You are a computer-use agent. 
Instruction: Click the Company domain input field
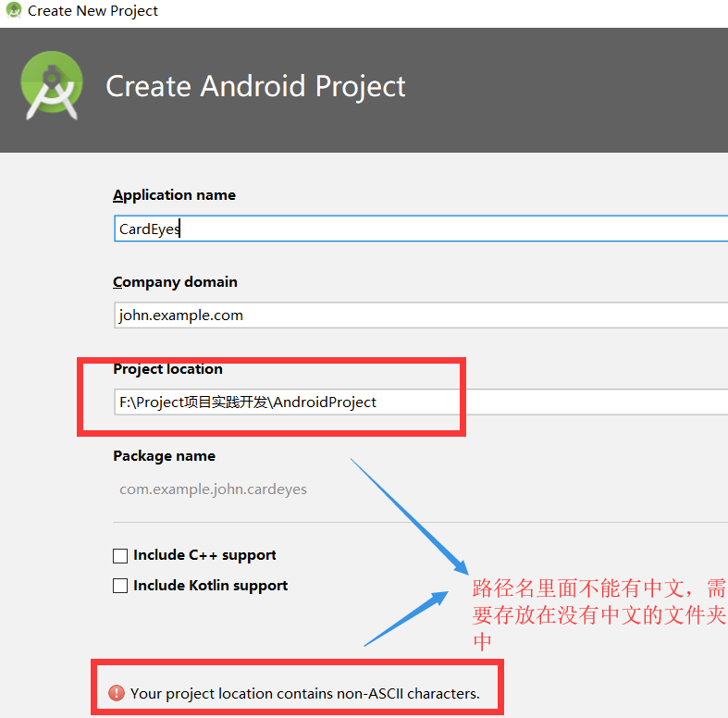(x=421, y=316)
